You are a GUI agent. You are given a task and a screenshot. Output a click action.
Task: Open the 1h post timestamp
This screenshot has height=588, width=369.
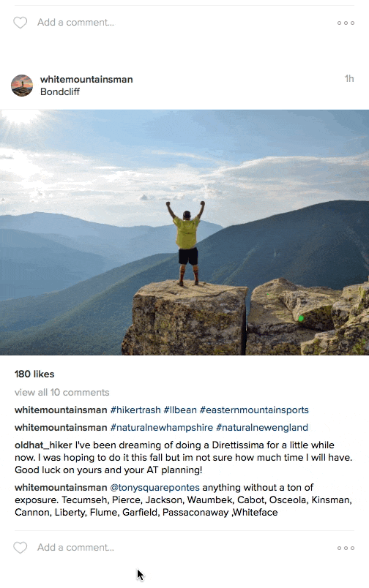[349, 78]
